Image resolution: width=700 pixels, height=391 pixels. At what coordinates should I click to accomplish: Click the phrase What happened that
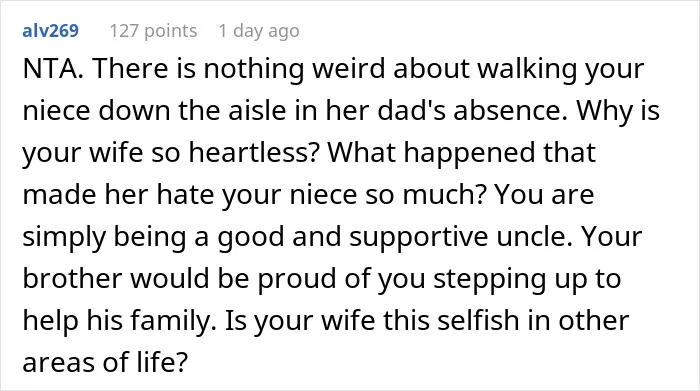pos(462,152)
